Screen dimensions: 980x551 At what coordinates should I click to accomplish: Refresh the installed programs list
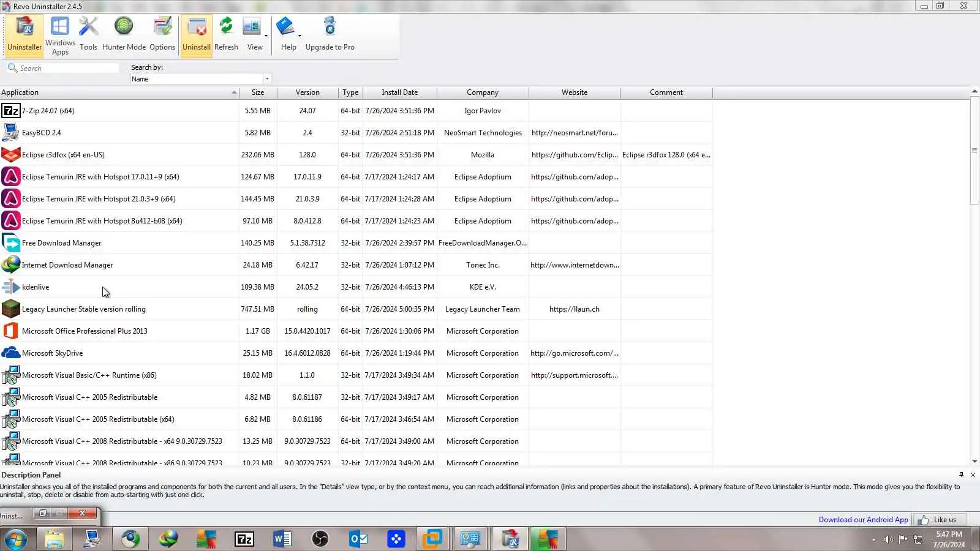pos(226,36)
